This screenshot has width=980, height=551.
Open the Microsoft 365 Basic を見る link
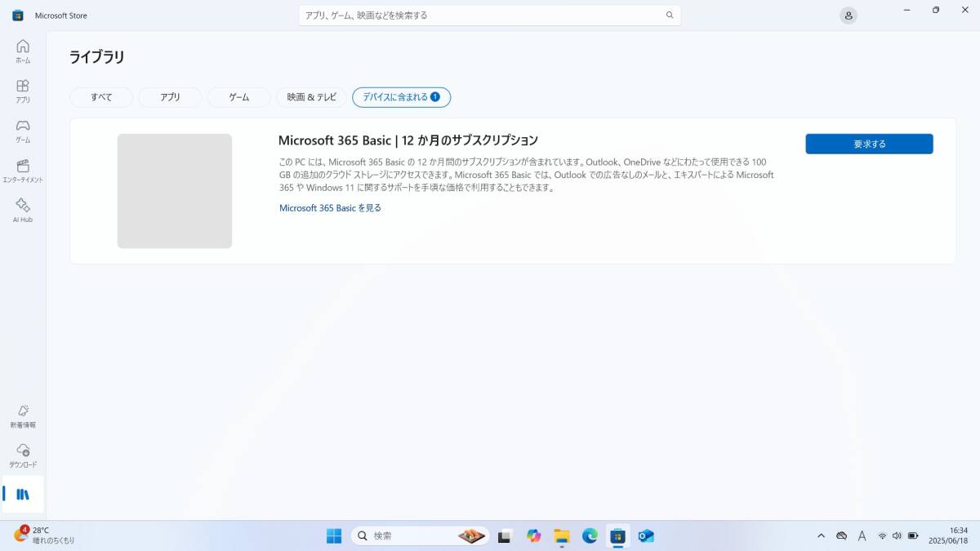point(330,208)
